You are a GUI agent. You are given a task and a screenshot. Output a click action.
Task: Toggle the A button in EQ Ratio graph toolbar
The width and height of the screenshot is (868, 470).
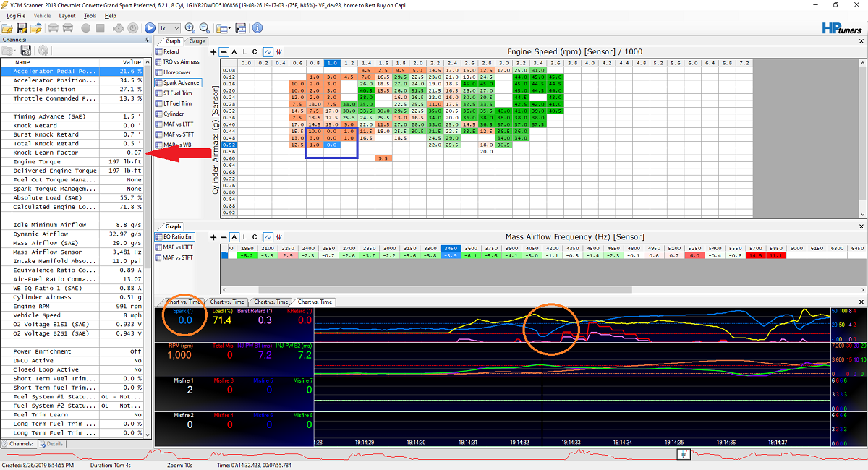(x=234, y=237)
